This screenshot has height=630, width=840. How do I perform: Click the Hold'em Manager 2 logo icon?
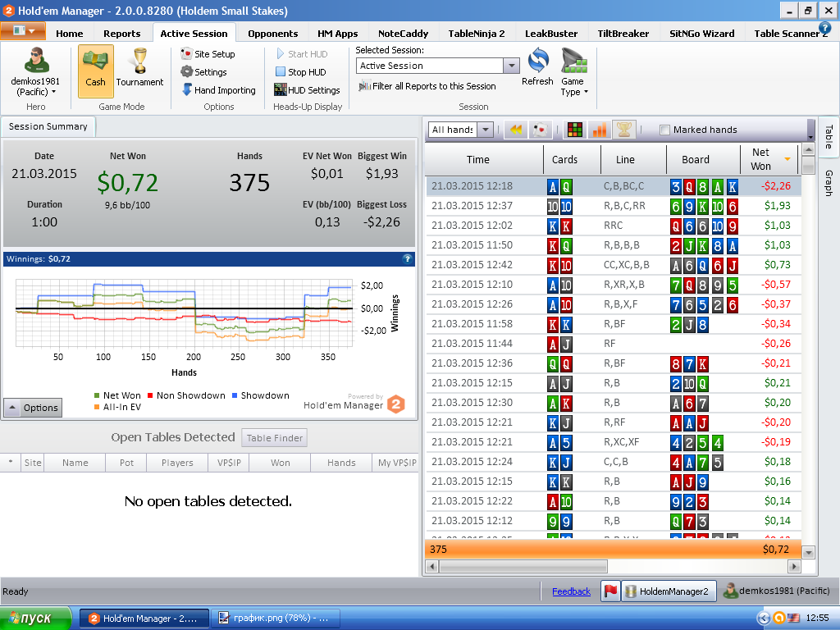(396, 404)
